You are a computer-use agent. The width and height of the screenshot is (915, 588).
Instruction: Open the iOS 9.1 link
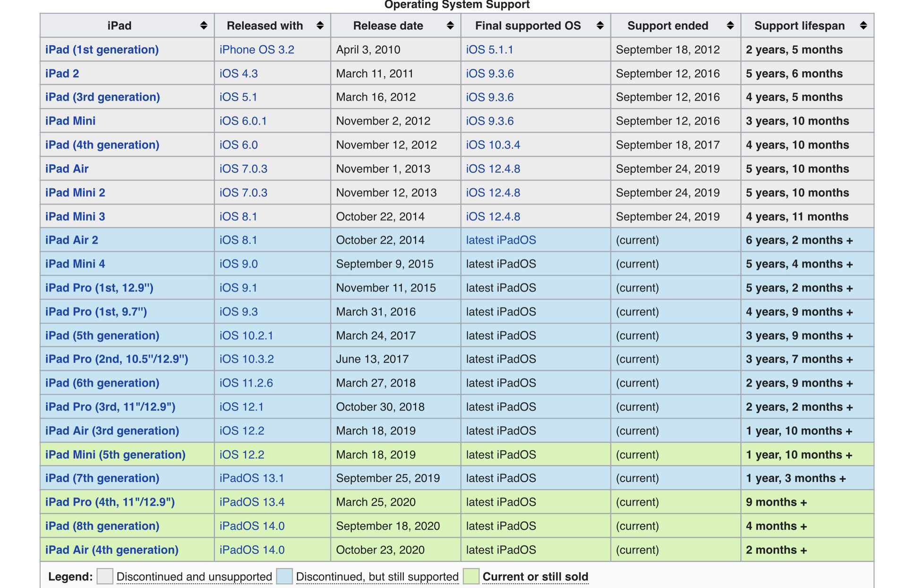(239, 288)
